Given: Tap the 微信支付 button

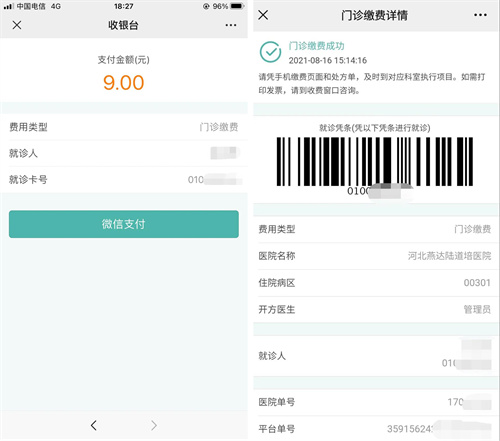Looking at the screenshot, I should point(124,224).
